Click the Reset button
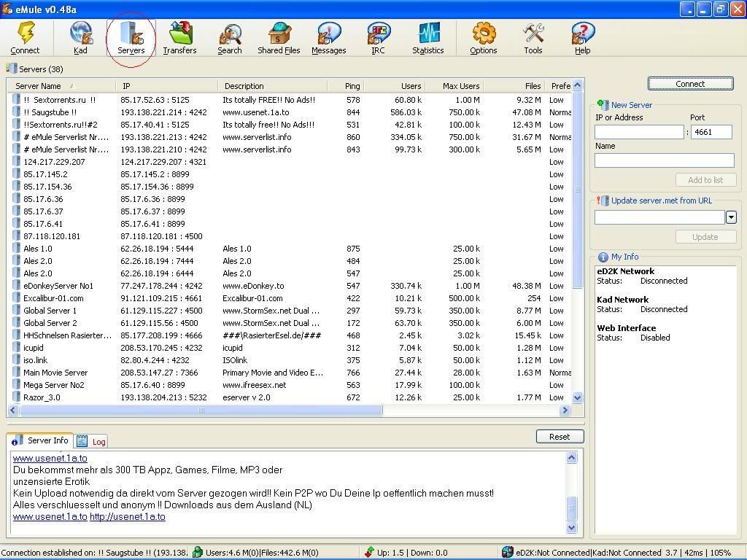The width and height of the screenshot is (747, 560). tap(560, 436)
